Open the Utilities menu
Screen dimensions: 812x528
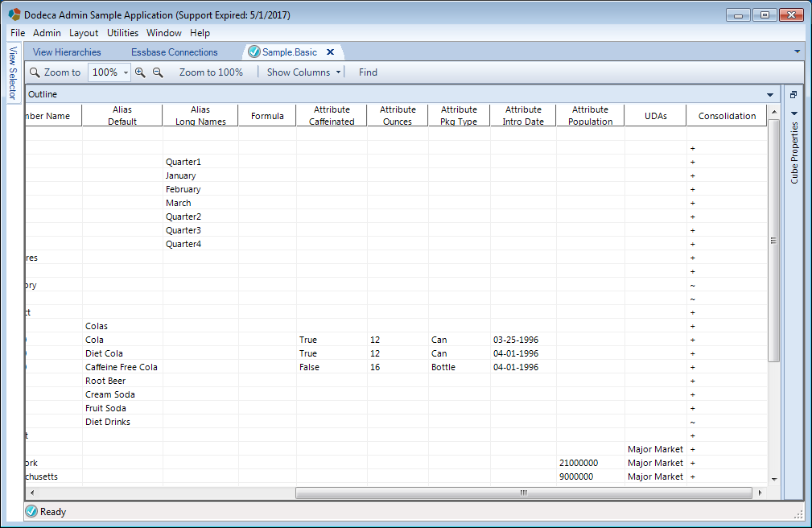(x=123, y=33)
